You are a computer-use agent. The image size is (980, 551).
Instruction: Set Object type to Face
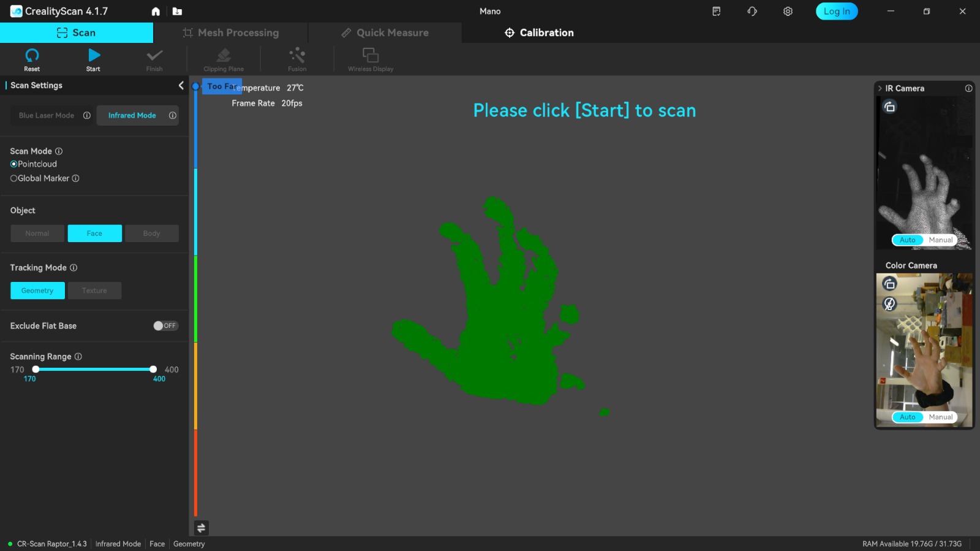point(95,234)
